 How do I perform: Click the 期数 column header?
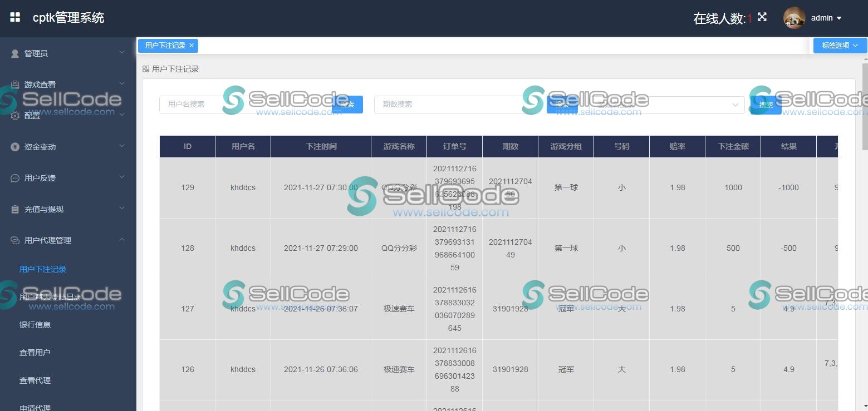pos(511,146)
